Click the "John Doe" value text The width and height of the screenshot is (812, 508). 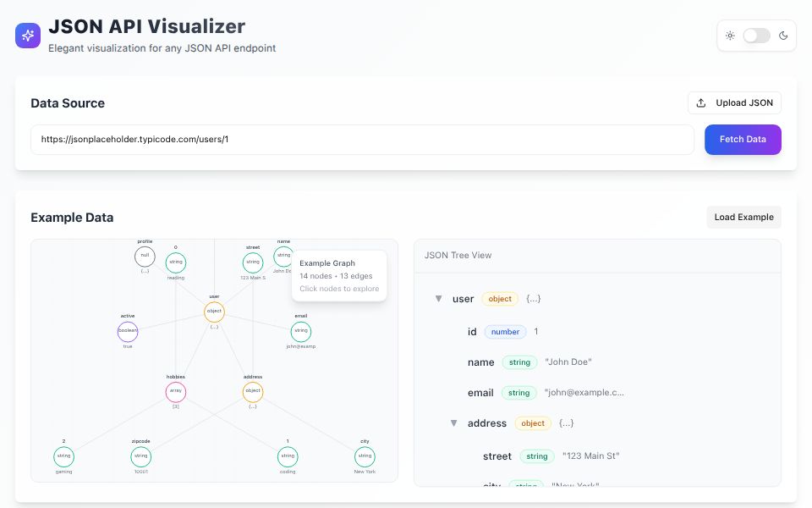click(x=568, y=362)
